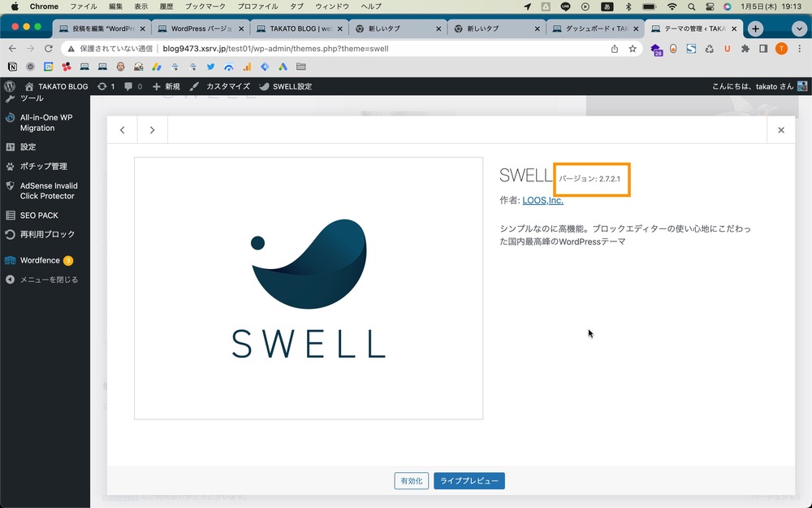This screenshot has height=508, width=812.
Task: Switch to the ダッシュボード tab
Action: pos(595,28)
